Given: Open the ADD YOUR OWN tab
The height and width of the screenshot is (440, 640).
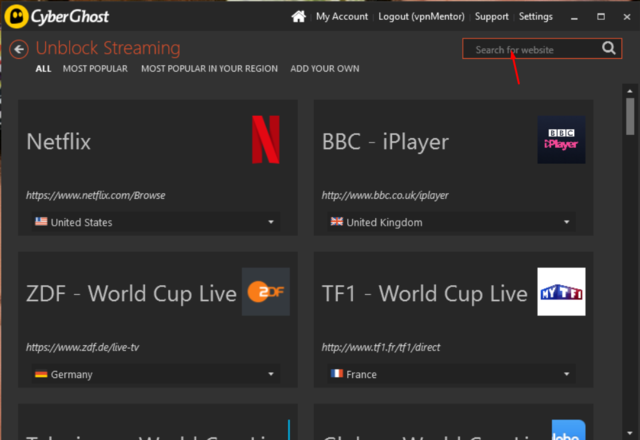Looking at the screenshot, I should click(325, 69).
